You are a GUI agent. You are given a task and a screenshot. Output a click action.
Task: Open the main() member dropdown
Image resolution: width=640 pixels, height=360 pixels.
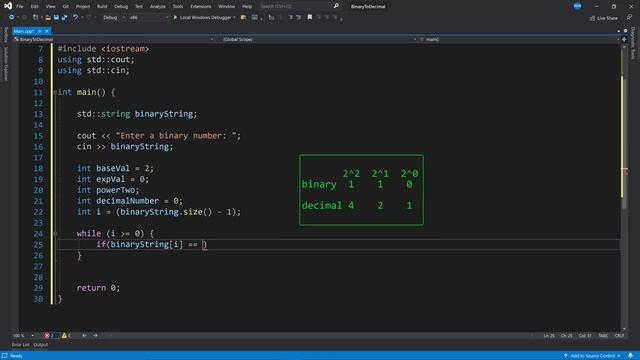518,40
